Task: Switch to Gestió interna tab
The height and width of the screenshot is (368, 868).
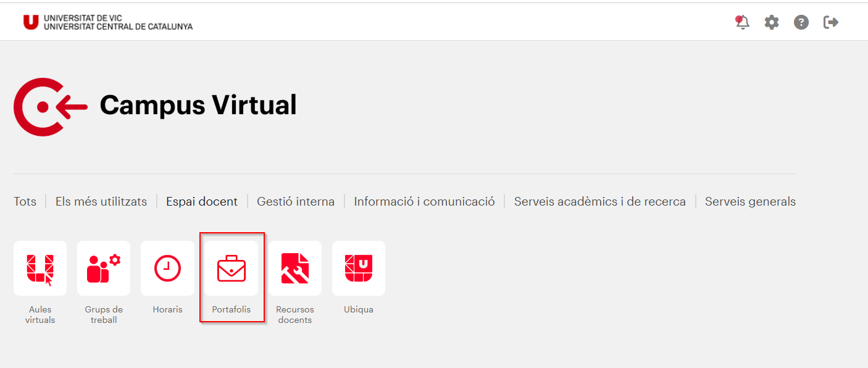Action: click(x=296, y=201)
